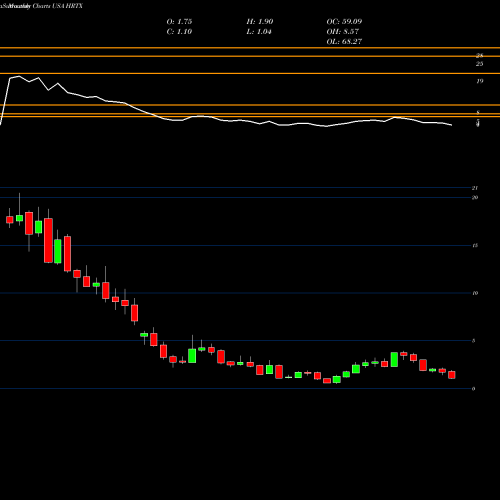500x500 pixels.
Task: Click the 'OH: 8.57' reading
Action: click(343, 32)
